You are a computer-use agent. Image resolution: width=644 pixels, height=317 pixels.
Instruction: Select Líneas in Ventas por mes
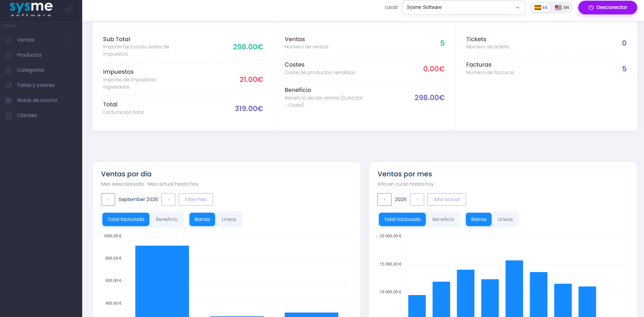pyautogui.click(x=505, y=220)
